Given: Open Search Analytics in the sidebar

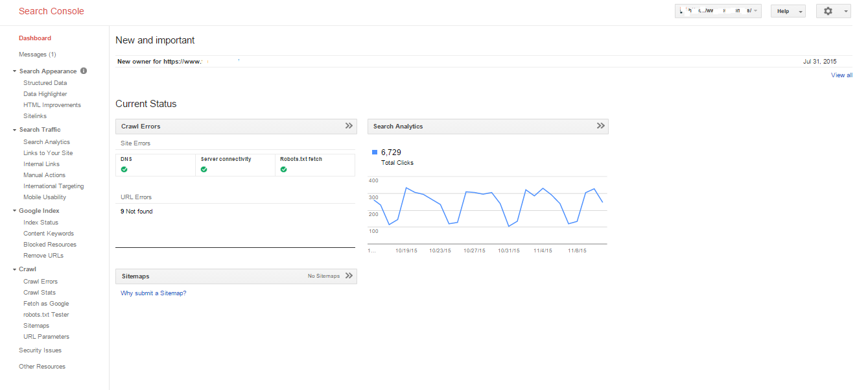Looking at the screenshot, I should point(47,142).
